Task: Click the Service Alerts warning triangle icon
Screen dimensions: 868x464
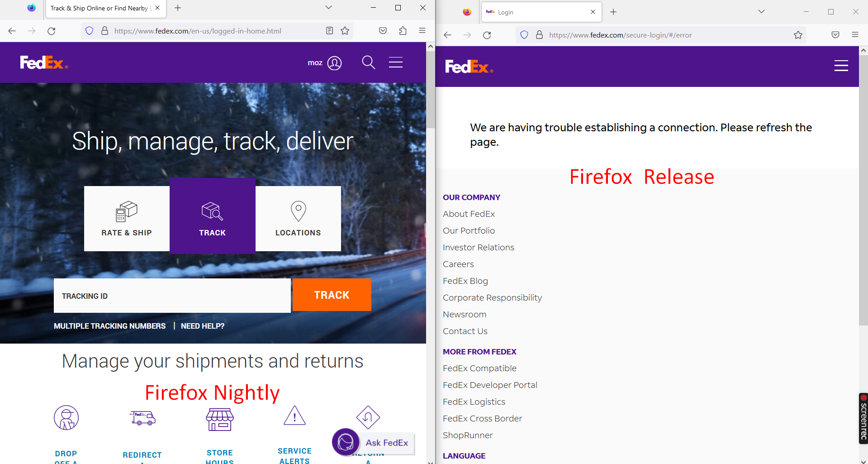Action: click(294, 415)
